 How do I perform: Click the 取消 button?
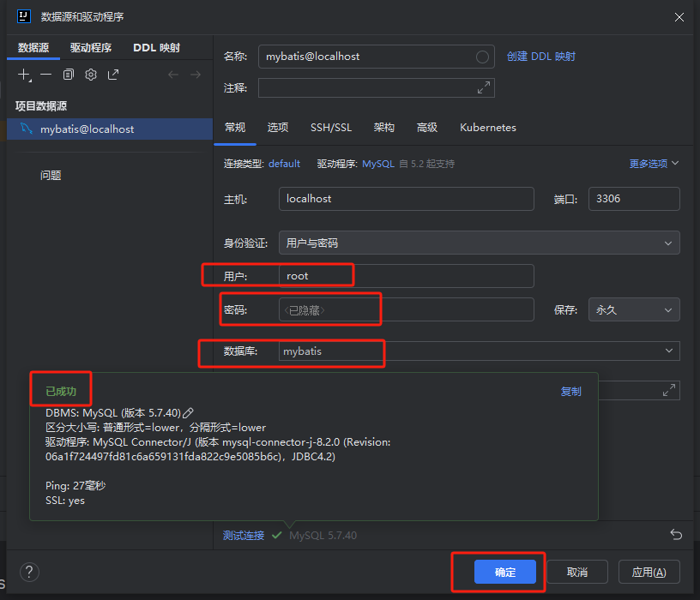pyautogui.click(x=577, y=572)
